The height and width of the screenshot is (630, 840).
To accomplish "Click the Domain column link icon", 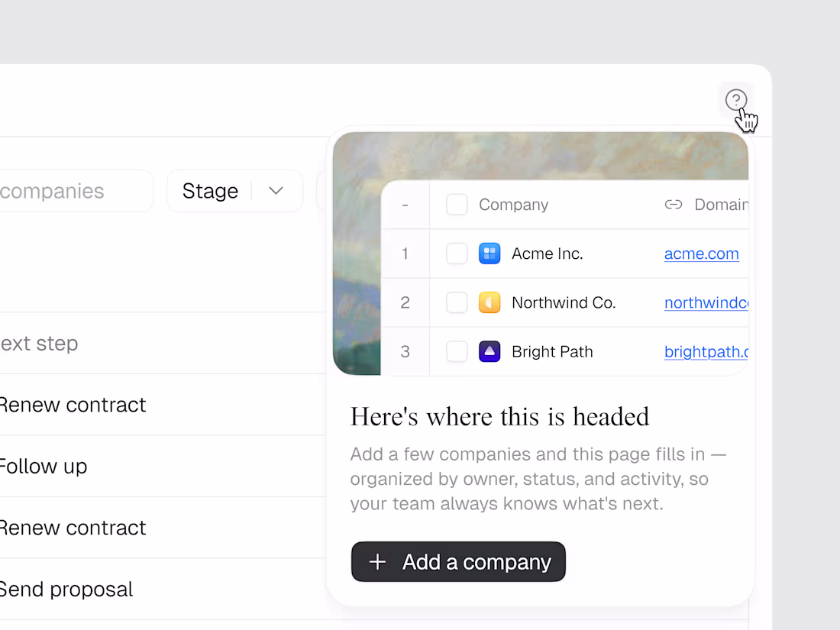I will [x=674, y=205].
